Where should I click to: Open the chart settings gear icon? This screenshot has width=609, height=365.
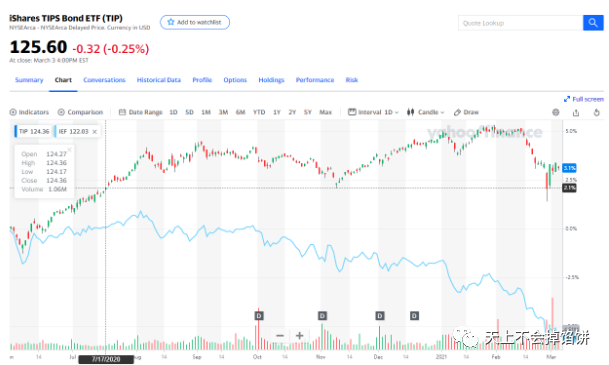(556, 112)
